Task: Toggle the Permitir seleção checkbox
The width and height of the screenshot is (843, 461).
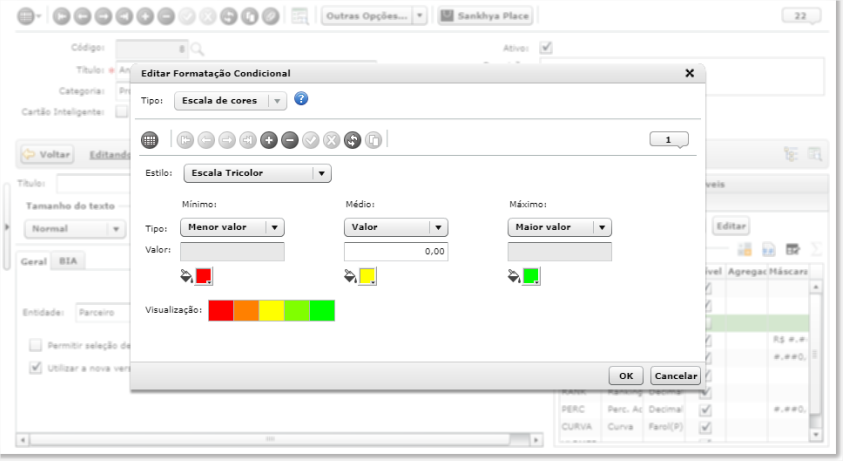Action: click(35, 345)
